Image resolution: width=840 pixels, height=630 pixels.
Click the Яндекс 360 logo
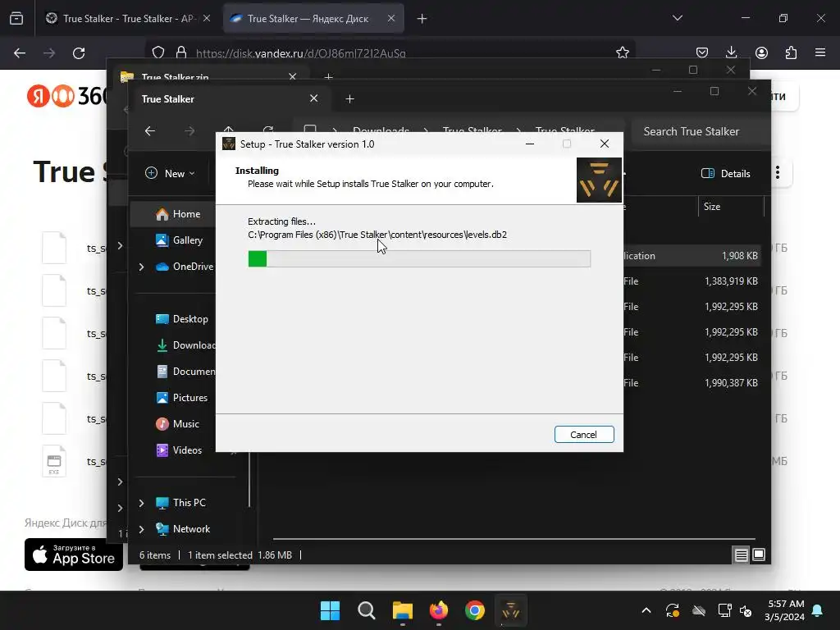(67, 96)
